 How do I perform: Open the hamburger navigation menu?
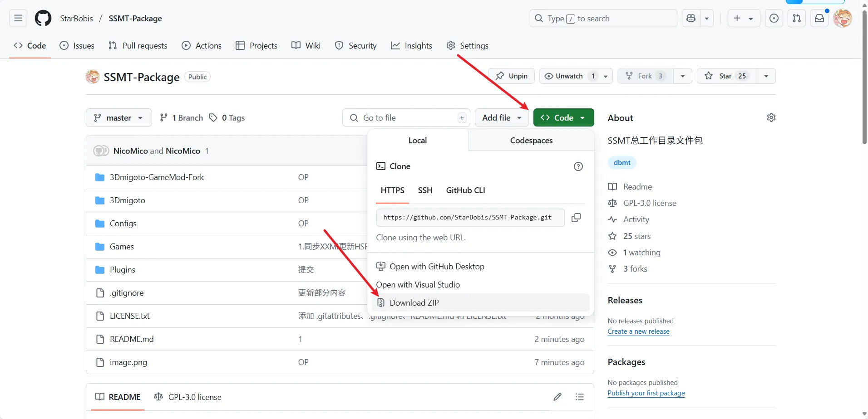tap(18, 18)
